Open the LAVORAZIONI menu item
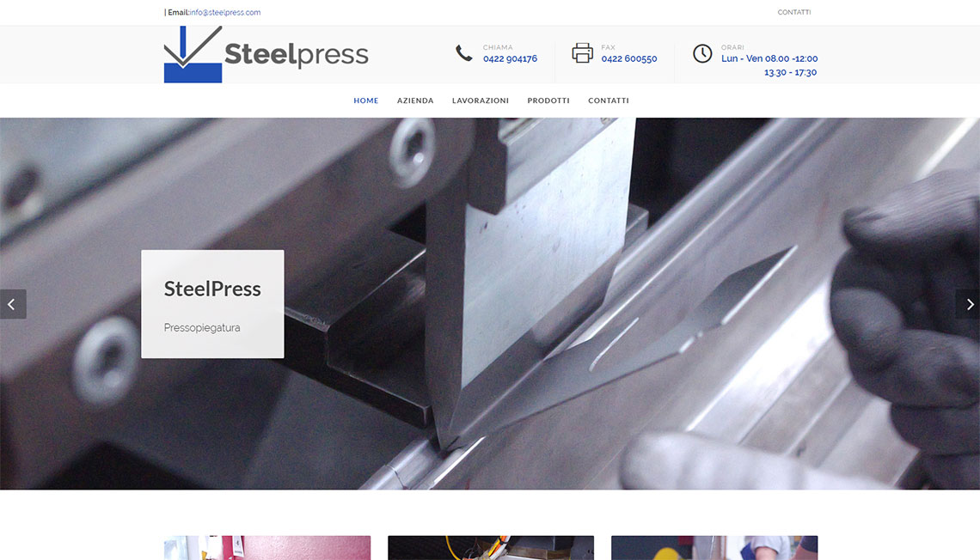Screen dimensions: 980x560 click(x=481, y=100)
